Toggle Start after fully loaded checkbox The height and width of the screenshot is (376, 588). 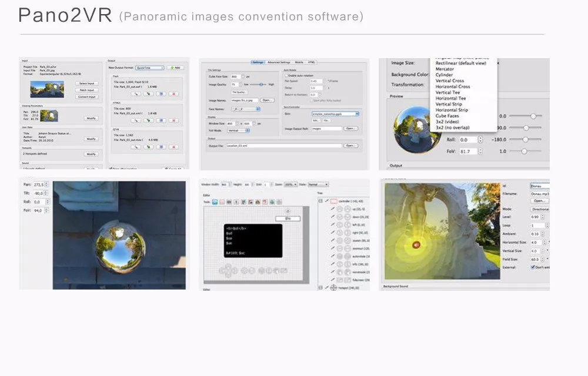311,100
